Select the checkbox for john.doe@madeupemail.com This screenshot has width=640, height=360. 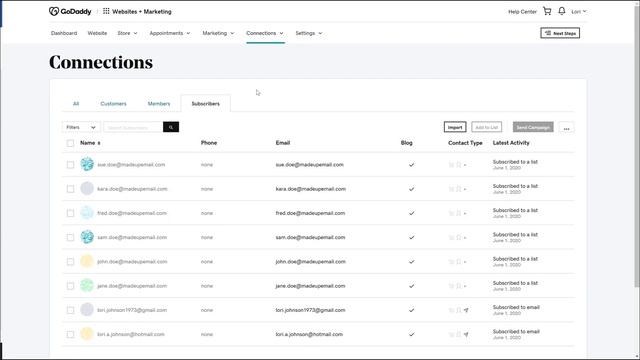(70, 262)
